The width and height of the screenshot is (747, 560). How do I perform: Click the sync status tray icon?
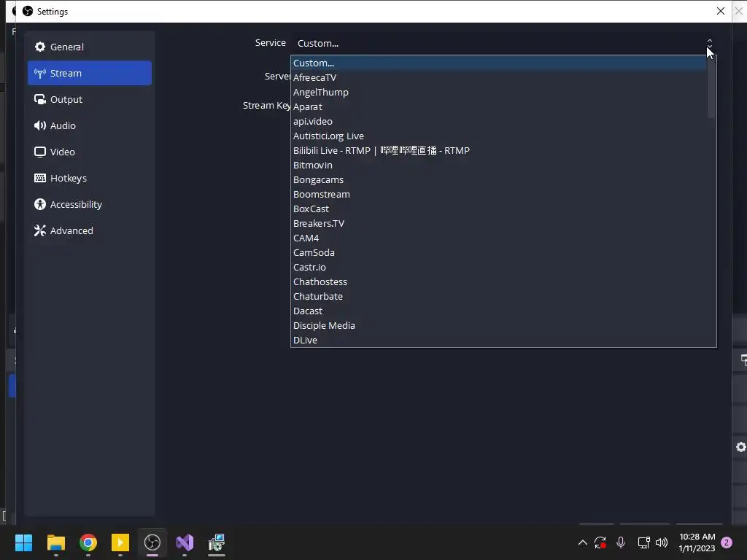coord(600,542)
